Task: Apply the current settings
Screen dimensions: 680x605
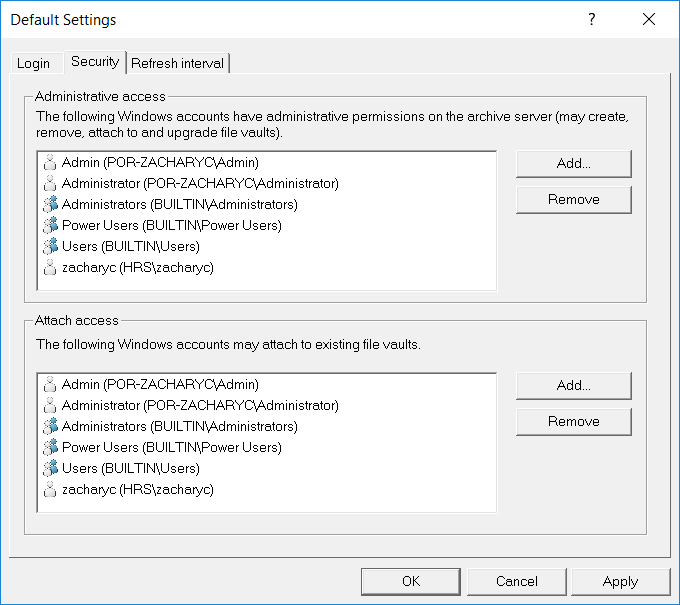Action: click(621, 581)
